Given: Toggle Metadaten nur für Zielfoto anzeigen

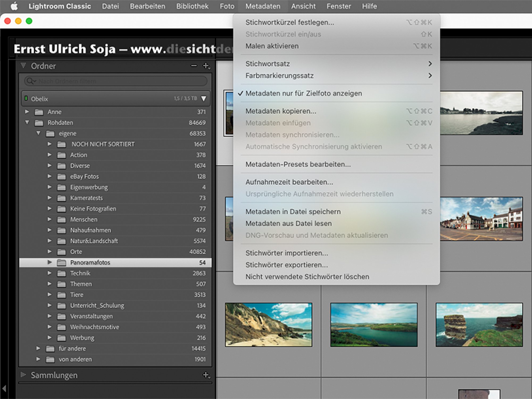Looking at the screenshot, I should point(336,93).
